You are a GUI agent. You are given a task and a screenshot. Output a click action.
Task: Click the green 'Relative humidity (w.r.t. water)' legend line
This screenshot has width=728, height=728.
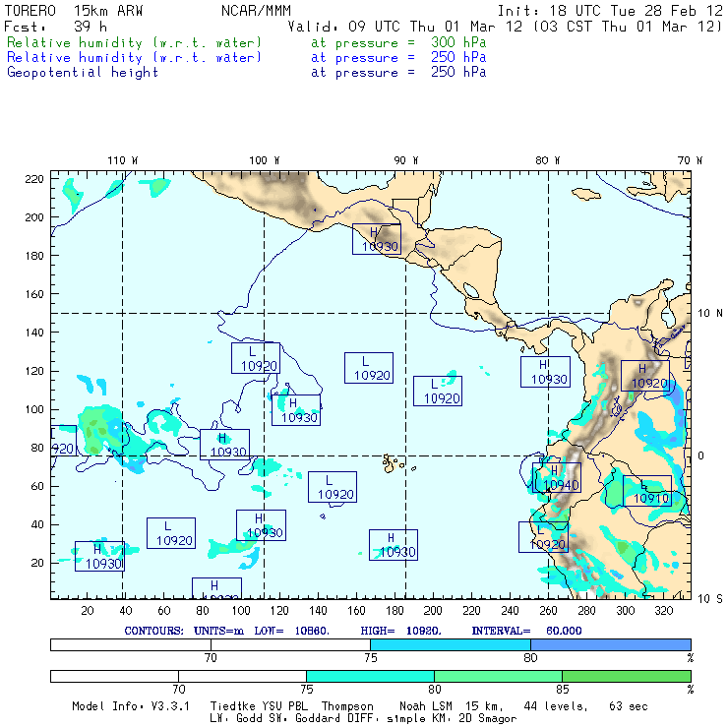click(x=134, y=42)
